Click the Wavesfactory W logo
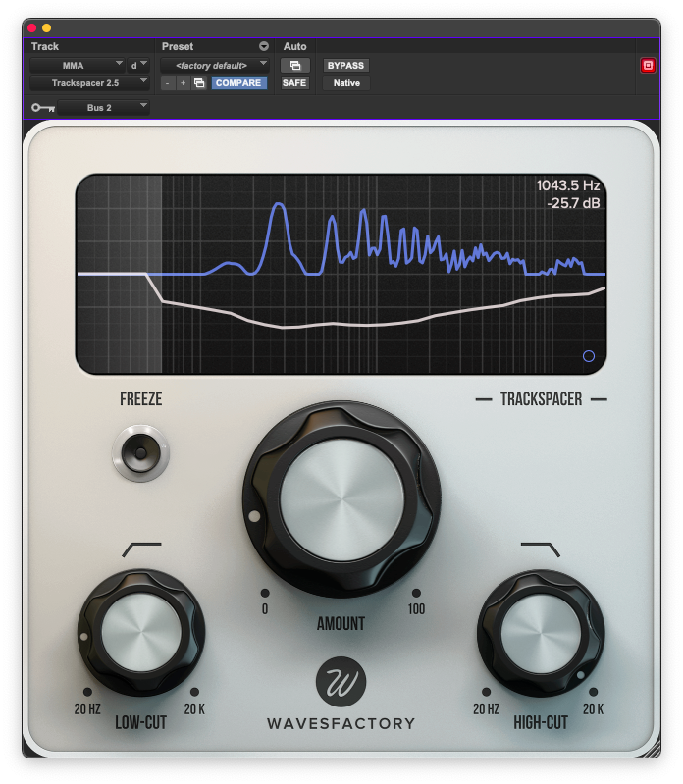The image size is (683, 784). pyautogui.click(x=341, y=682)
